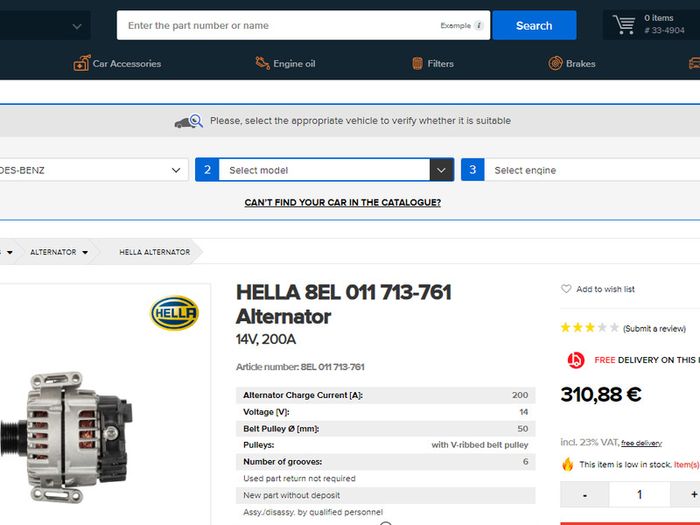Click the quantity field showing 1

point(639,495)
